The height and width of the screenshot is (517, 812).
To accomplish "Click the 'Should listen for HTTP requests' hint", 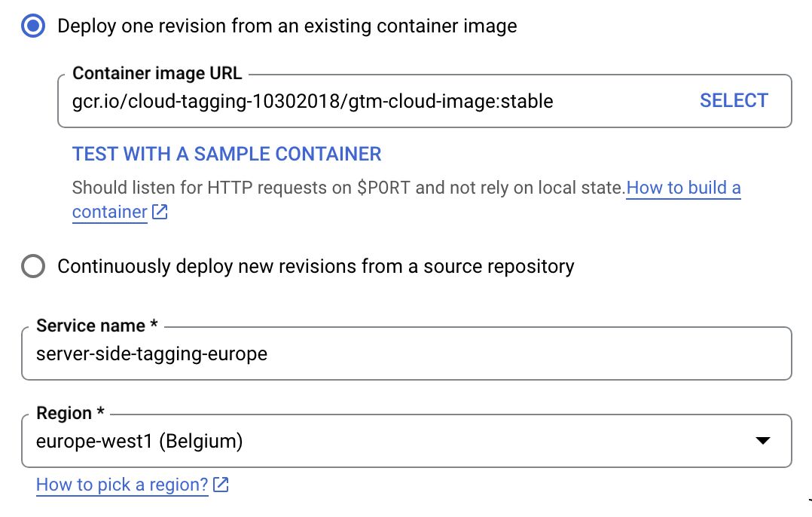I will point(349,188).
